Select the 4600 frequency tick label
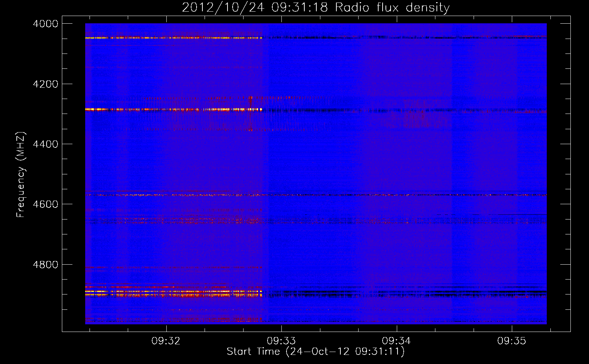The height and width of the screenshot is (364, 589). coord(46,204)
